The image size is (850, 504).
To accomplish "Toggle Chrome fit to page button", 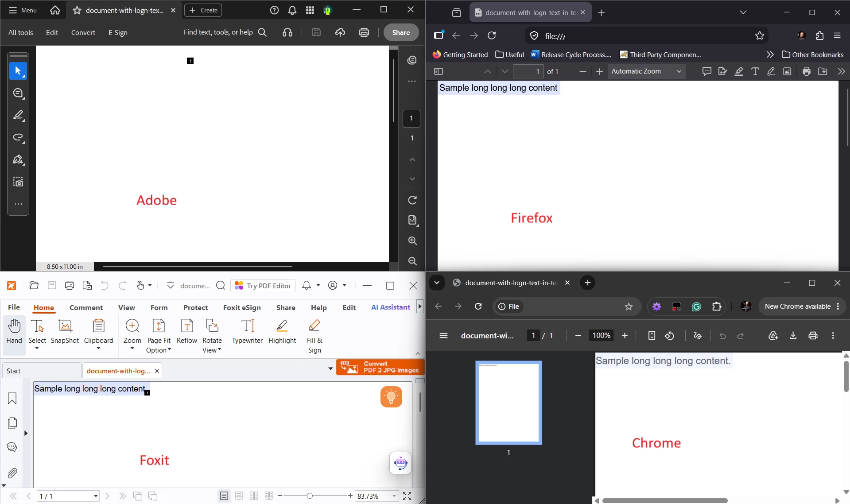I will point(652,336).
